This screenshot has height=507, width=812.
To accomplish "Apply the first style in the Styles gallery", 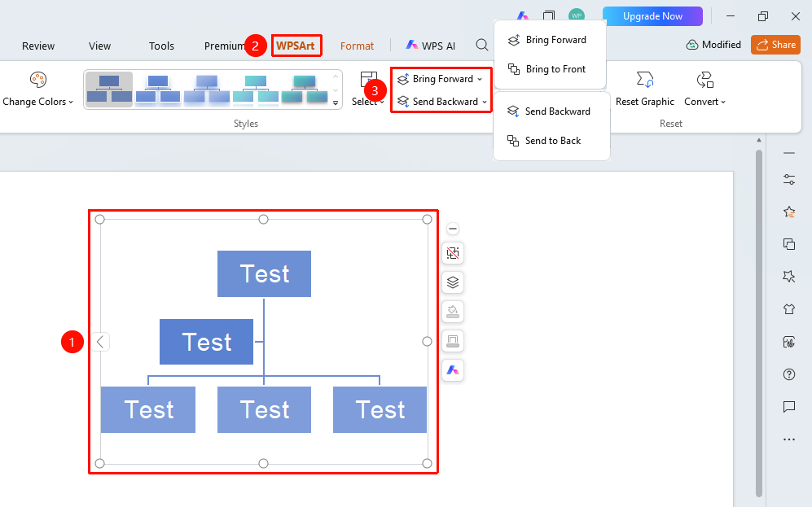I will [x=109, y=90].
